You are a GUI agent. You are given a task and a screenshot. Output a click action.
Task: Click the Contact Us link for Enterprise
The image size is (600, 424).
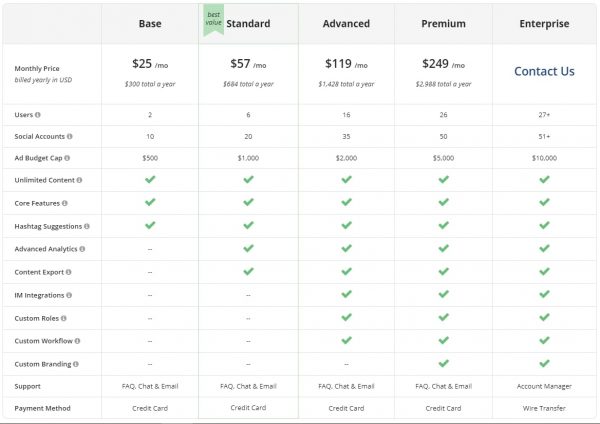point(544,71)
